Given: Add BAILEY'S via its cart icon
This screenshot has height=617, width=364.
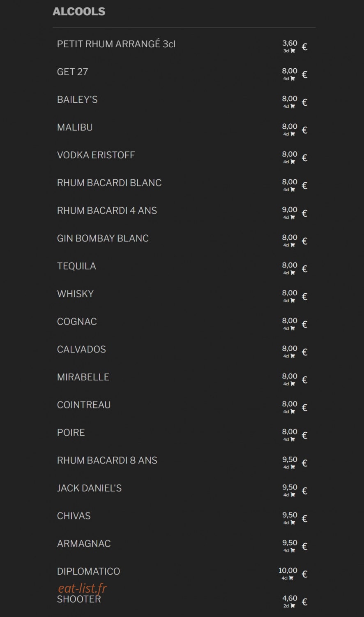Looking at the screenshot, I should (x=293, y=107).
